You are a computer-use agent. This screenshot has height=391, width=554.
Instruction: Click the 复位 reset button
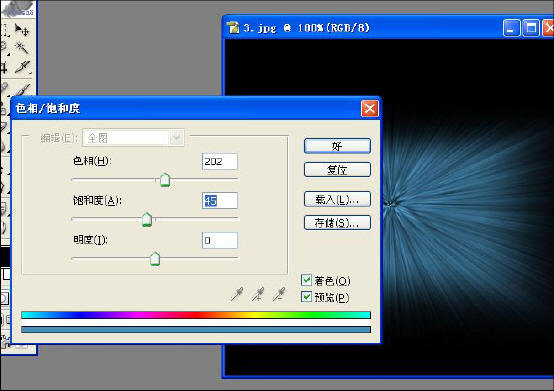337,170
